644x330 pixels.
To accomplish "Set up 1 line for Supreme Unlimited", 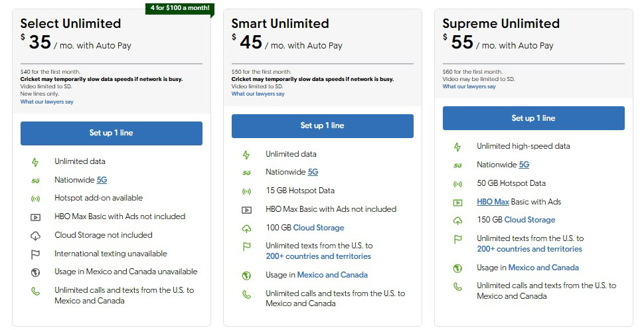I will pyautogui.click(x=533, y=118).
